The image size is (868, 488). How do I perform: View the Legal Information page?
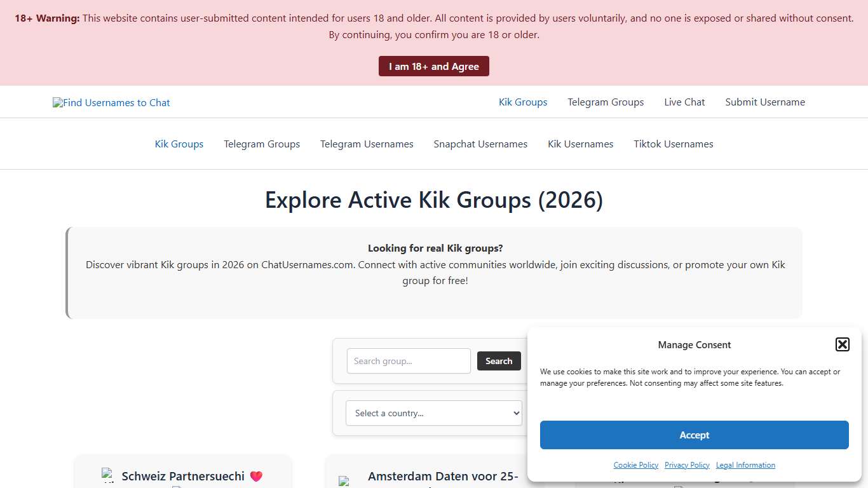pyautogui.click(x=745, y=464)
